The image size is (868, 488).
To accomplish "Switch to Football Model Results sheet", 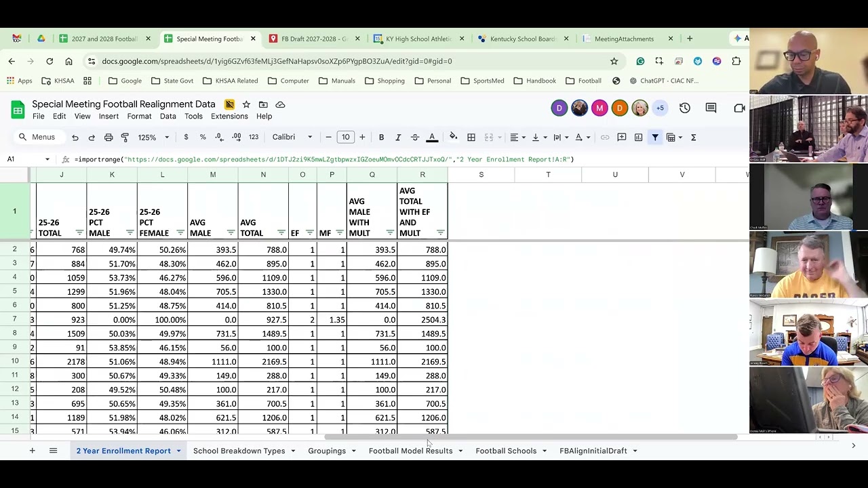I will (x=410, y=451).
